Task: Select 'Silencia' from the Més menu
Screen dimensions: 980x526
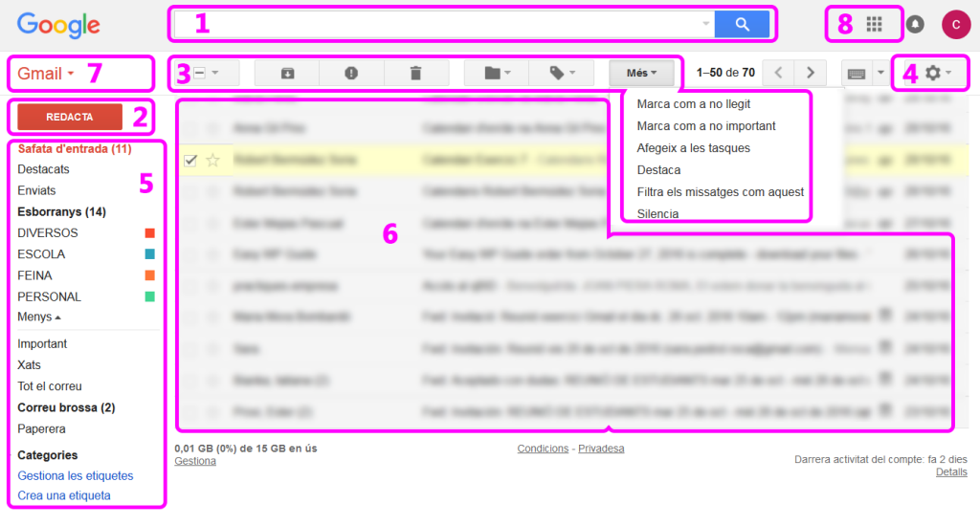Action: [x=657, y=213]
